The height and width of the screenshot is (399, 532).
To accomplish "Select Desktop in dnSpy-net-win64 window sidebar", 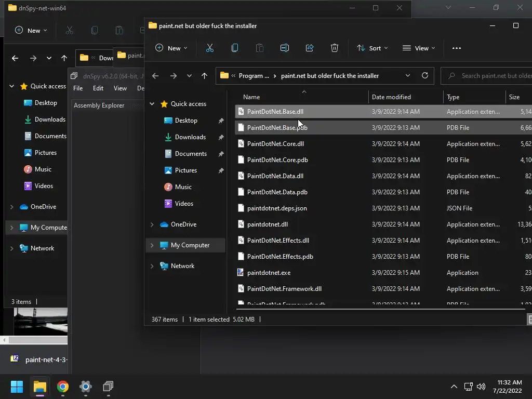I will [x=41, y=103].
